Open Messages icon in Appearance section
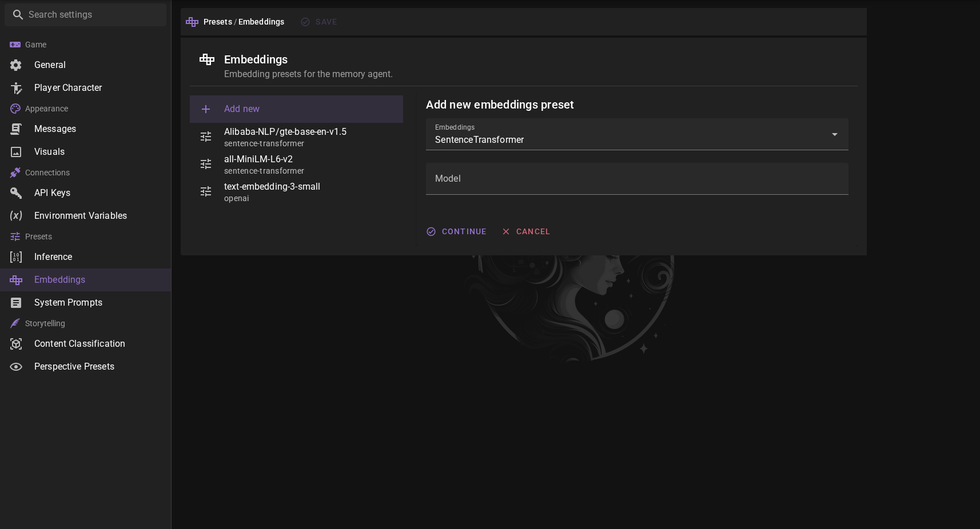 click(x=16, y=129)
